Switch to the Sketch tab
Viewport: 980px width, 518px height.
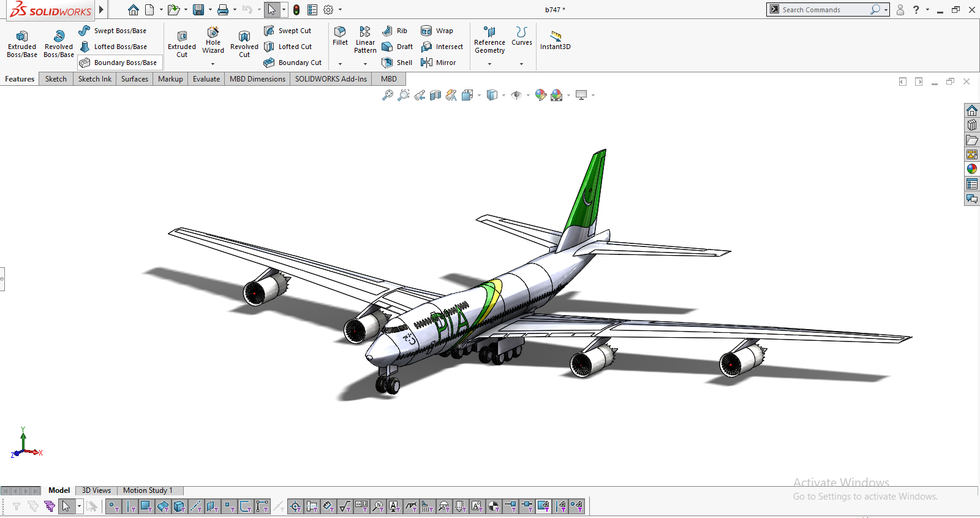pos(56,79)
